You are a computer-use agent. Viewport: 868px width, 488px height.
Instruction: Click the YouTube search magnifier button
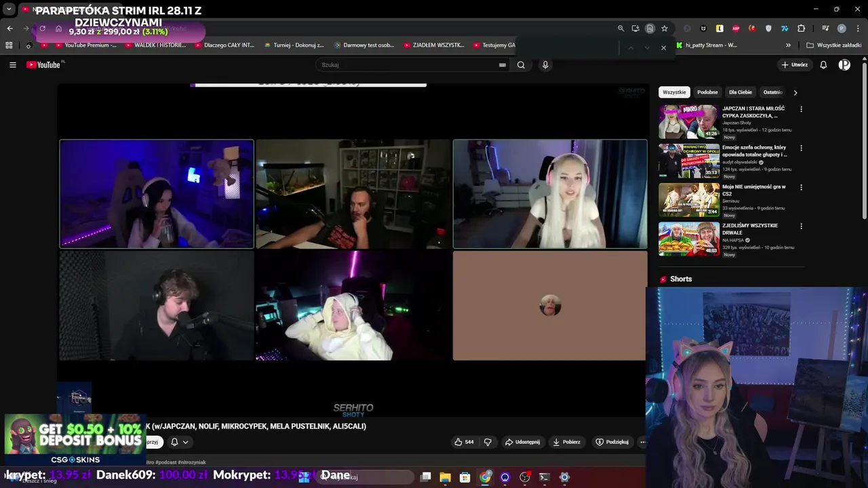tap(521, 65)
